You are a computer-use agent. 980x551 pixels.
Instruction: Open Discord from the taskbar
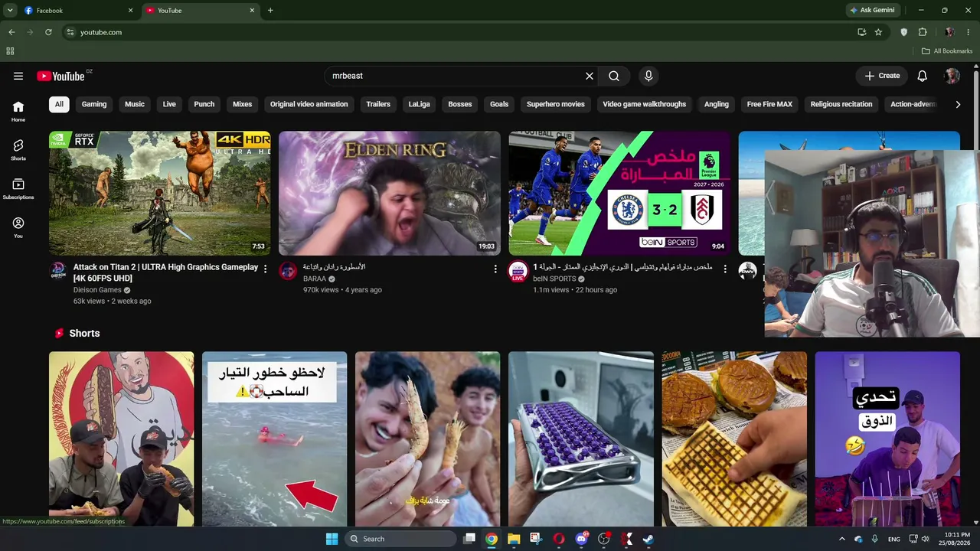pyautogui.click(x=582, y=539)
